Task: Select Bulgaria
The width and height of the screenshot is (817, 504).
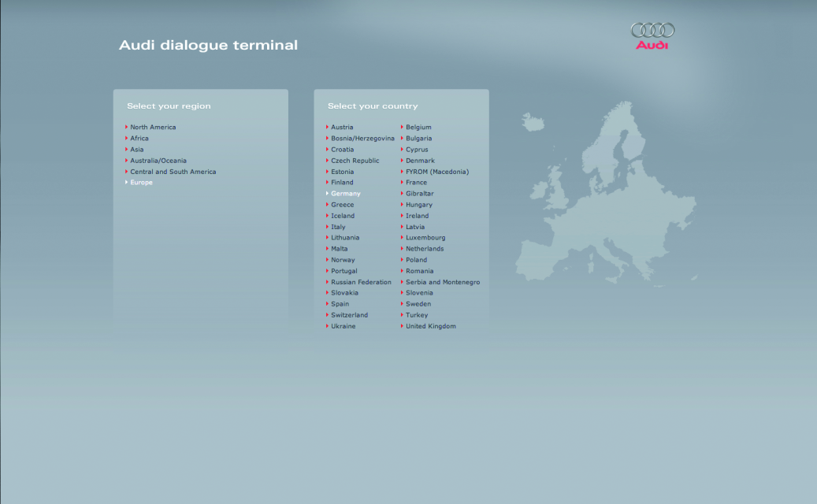Action: click(x=418, y=138)
